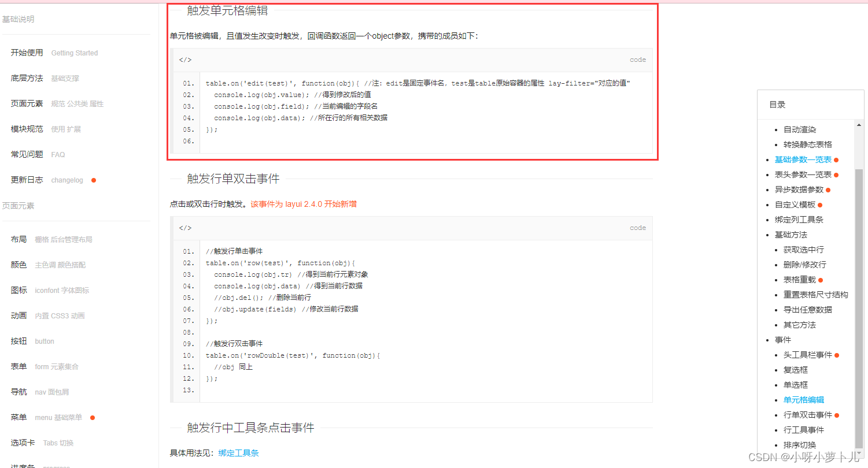Click the 触发行单双击事件 section heading
Screen dimensions: 868x468
coord(233,179)
